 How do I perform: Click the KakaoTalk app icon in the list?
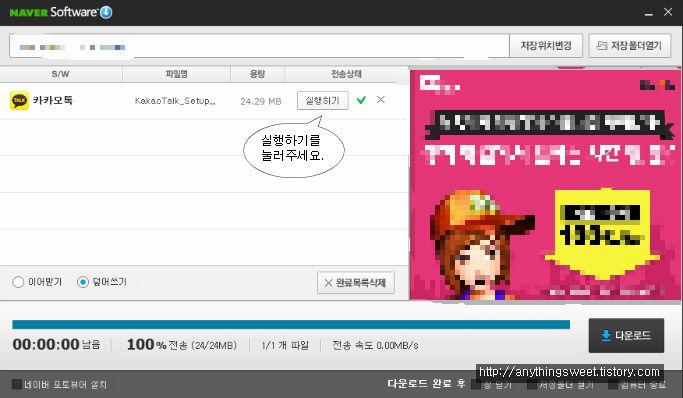tap(19, 101)
